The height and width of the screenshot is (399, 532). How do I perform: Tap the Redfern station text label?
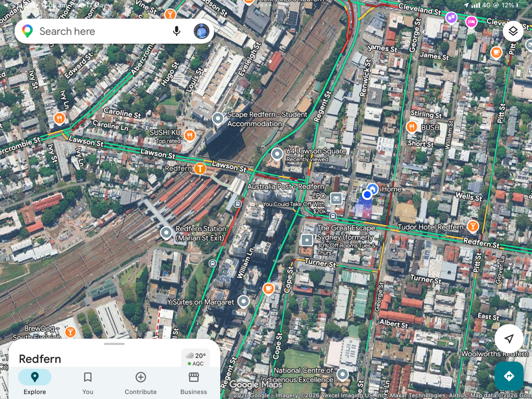(x=178, y=169)
